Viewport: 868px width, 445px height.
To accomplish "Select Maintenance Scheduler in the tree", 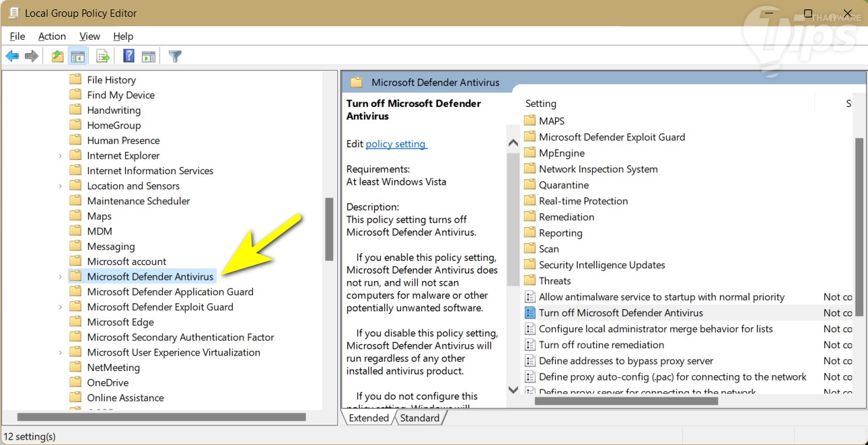I will (x=139, y=201).
